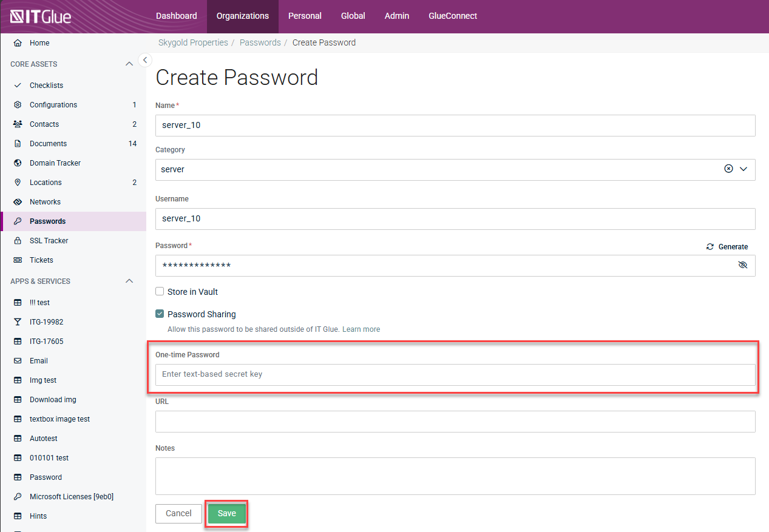Collapse the sidebar with arrow button

pos(145,59)
